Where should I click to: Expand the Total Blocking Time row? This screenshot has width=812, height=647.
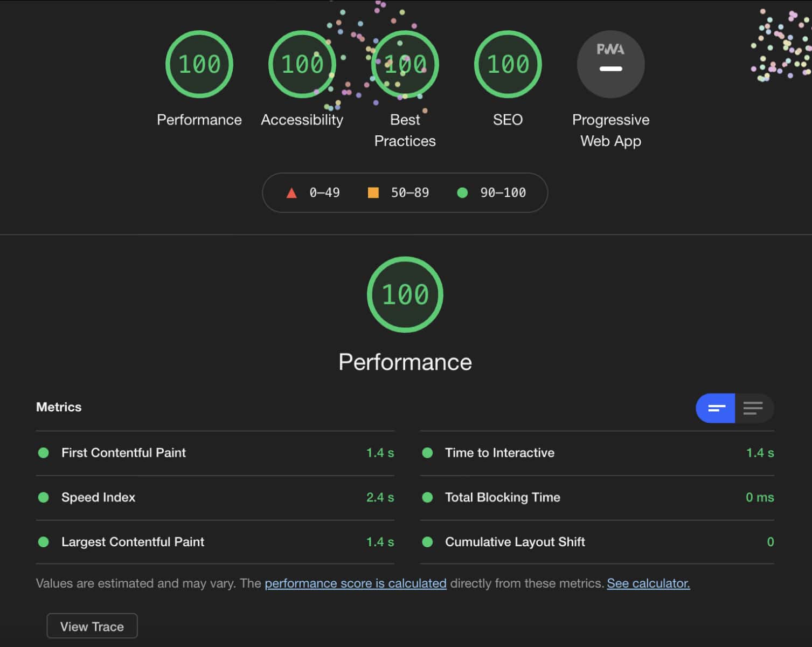[x=502, y=498]
